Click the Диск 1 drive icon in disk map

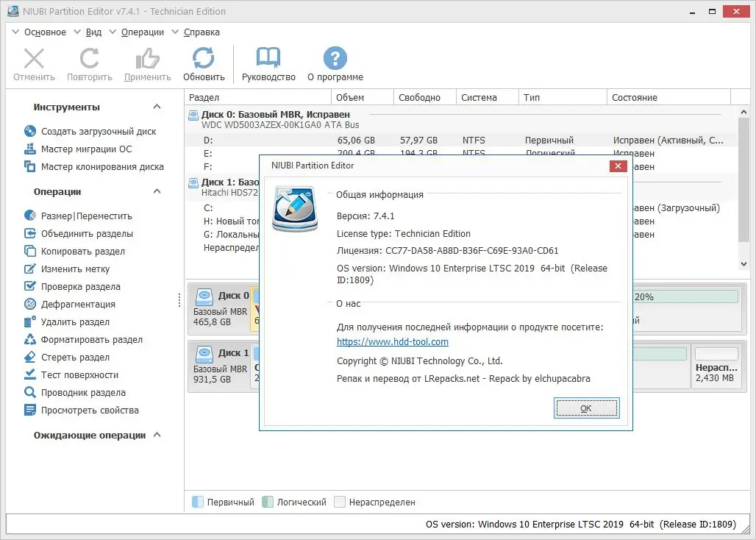(204, 355)
